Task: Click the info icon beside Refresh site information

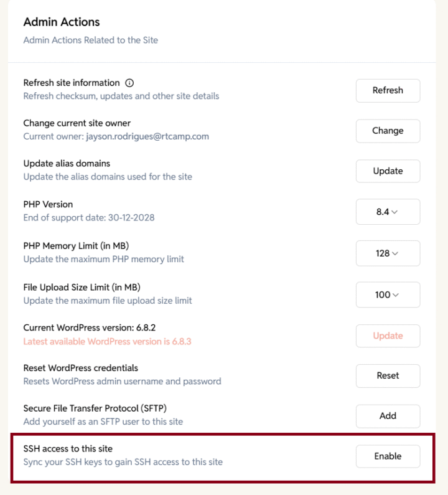Action: 129,83
